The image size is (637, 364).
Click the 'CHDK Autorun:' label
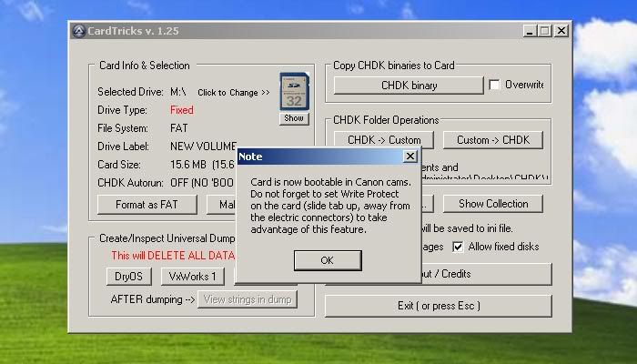pyautogui.click(x=130, y=183)
